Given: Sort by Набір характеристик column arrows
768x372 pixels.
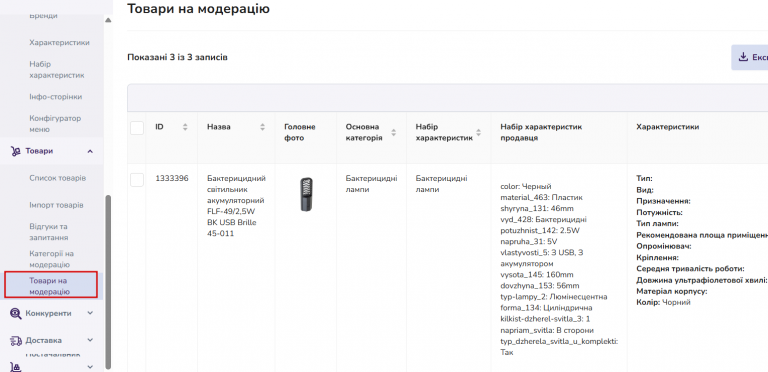Looking at the screenshot, I should [x=479, y=132].
